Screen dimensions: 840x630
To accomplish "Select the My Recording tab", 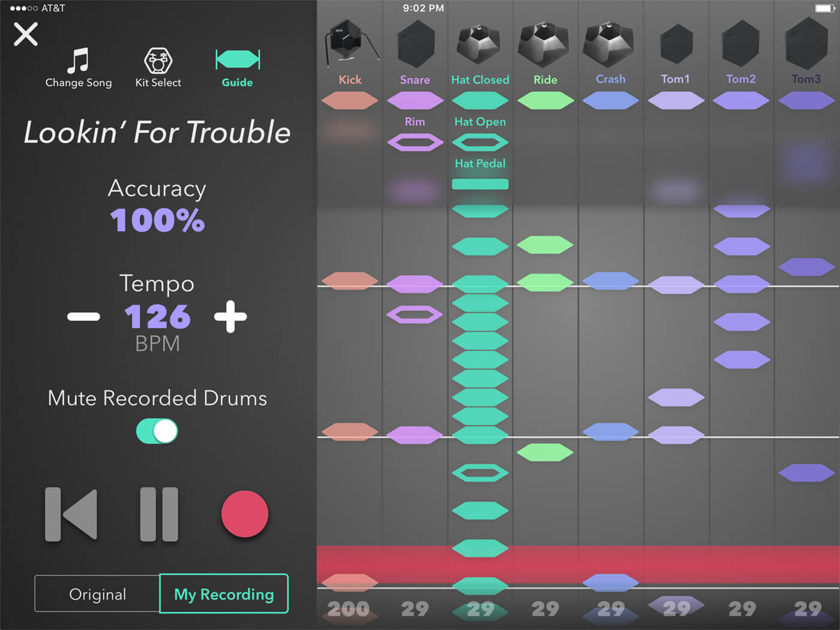I will [x=224, y=594].
